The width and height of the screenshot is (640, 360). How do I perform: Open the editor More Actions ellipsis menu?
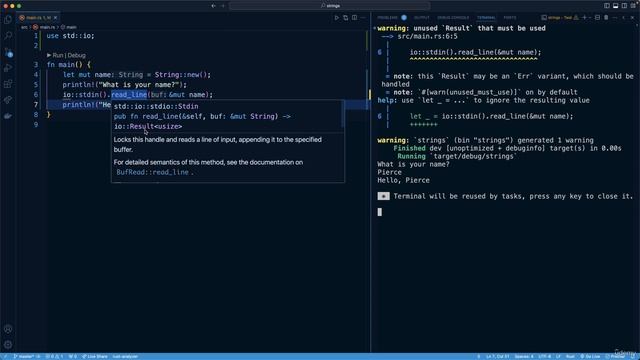tap(362, 18)
